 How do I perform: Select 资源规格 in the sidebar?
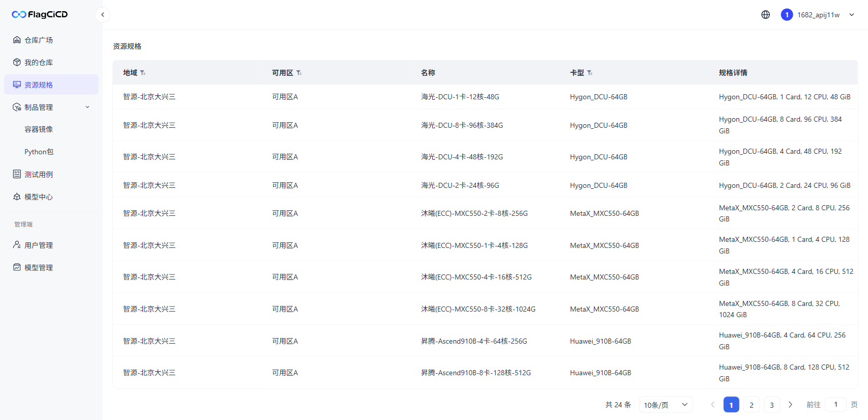51,85
